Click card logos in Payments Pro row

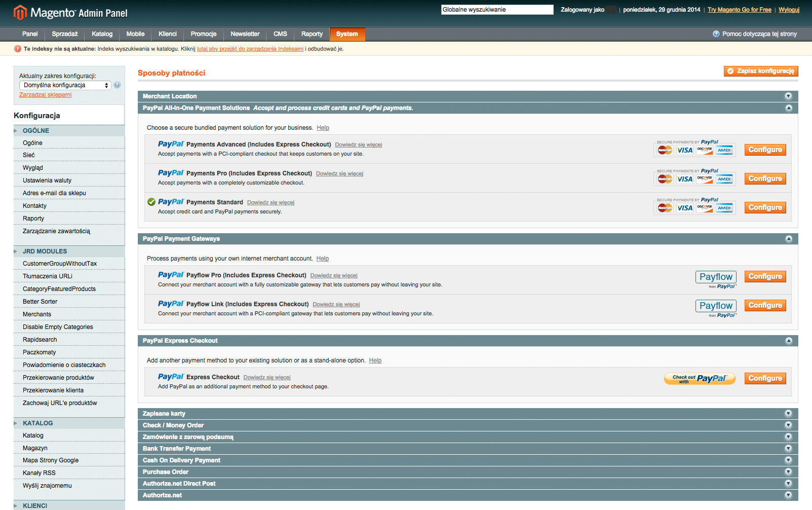coord(695,177)
